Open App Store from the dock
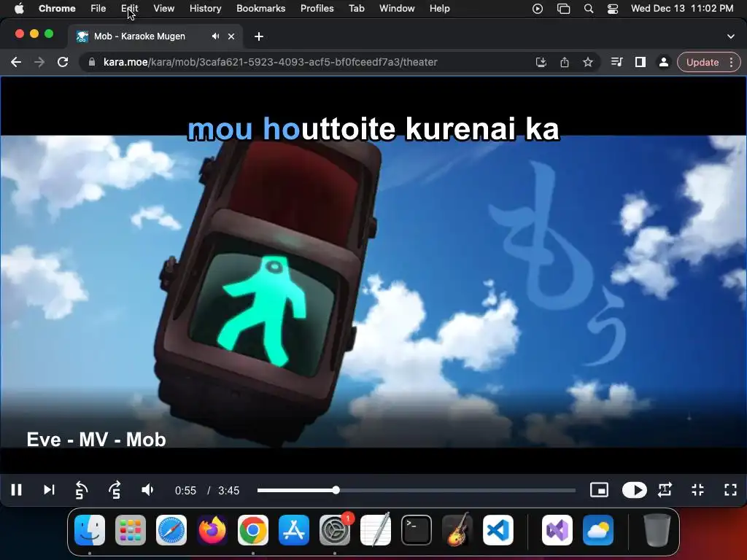Image resolution: width=747 pixels, height=560 pixels. point(294,530)
